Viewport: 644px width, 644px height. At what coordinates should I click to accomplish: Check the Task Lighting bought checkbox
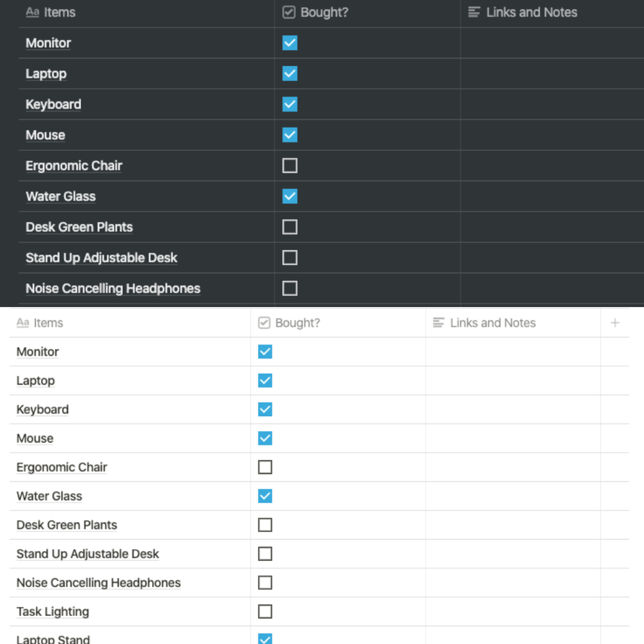click(265, 611)
